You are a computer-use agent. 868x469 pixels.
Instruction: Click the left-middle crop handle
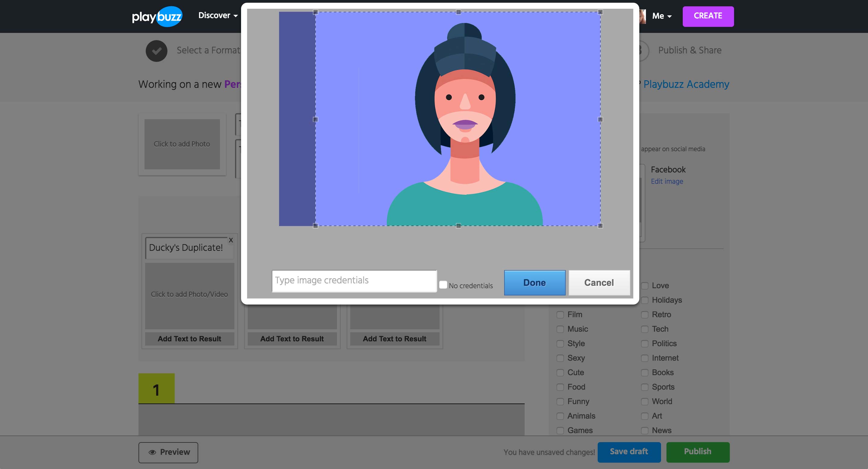tap(315, 119)
